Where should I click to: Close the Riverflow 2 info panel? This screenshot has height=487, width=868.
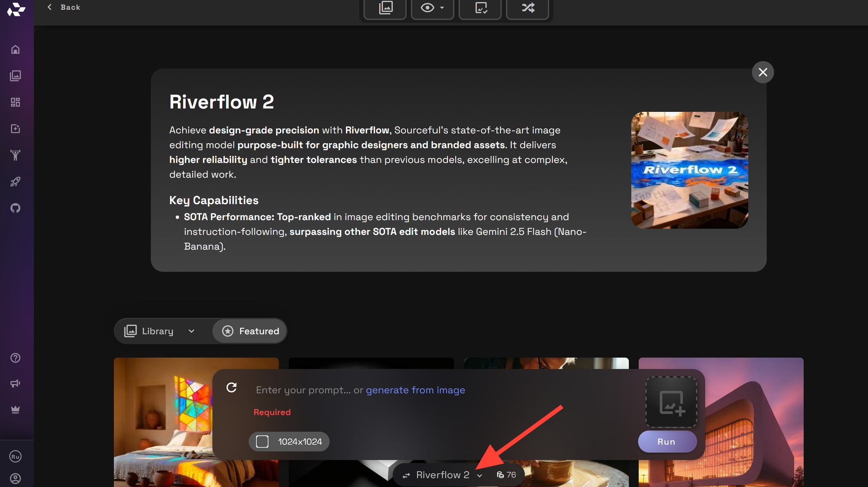click(763, 72)
